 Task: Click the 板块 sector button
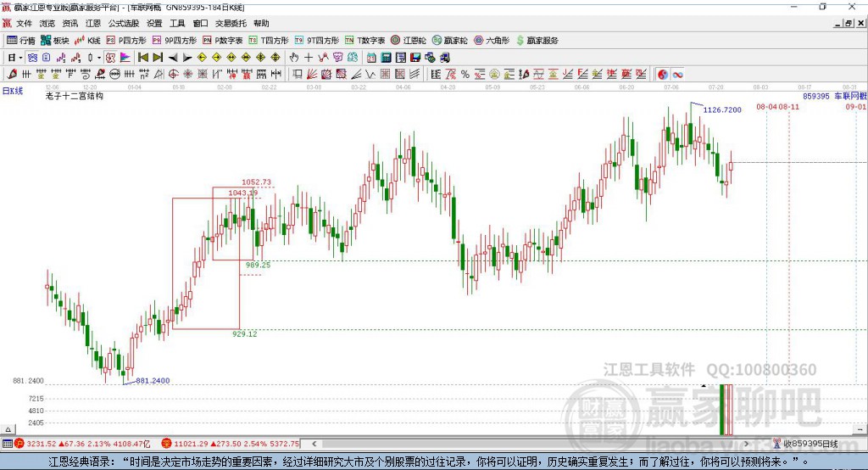[x=55, y=41]
